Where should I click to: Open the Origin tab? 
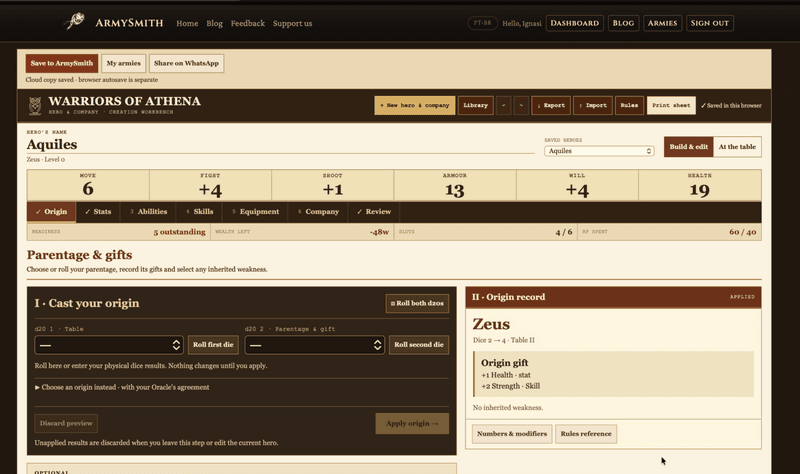(52, 212)
